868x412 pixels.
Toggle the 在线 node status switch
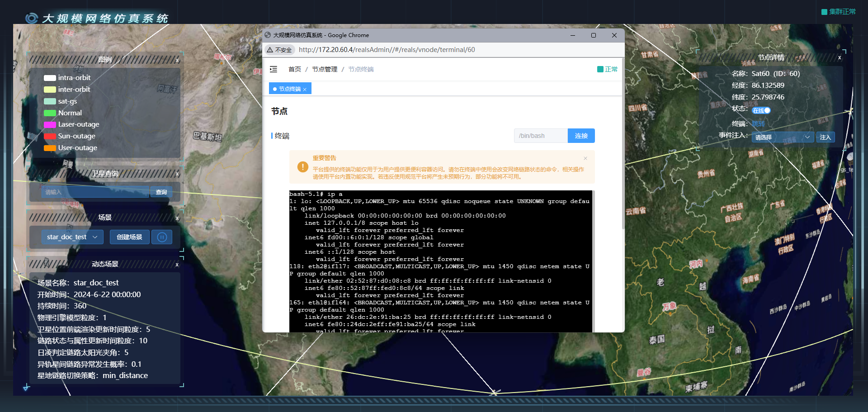click(x=761, y=110)
